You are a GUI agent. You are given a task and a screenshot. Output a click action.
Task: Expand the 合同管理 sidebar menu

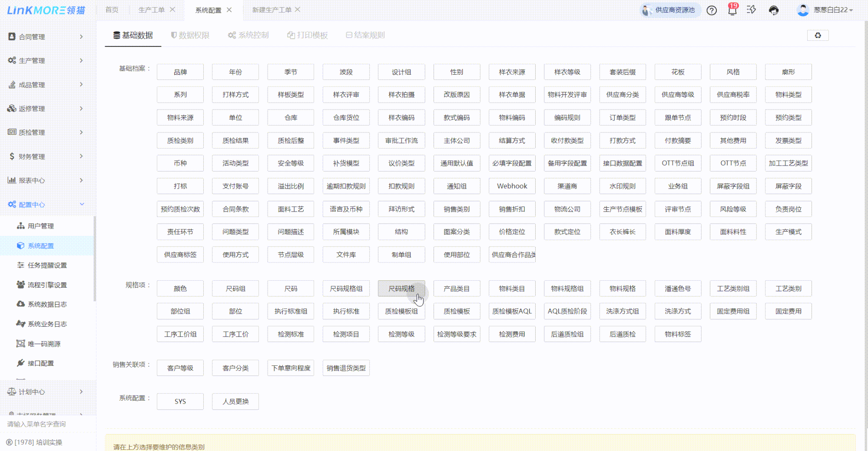click(x=45, y=37)
